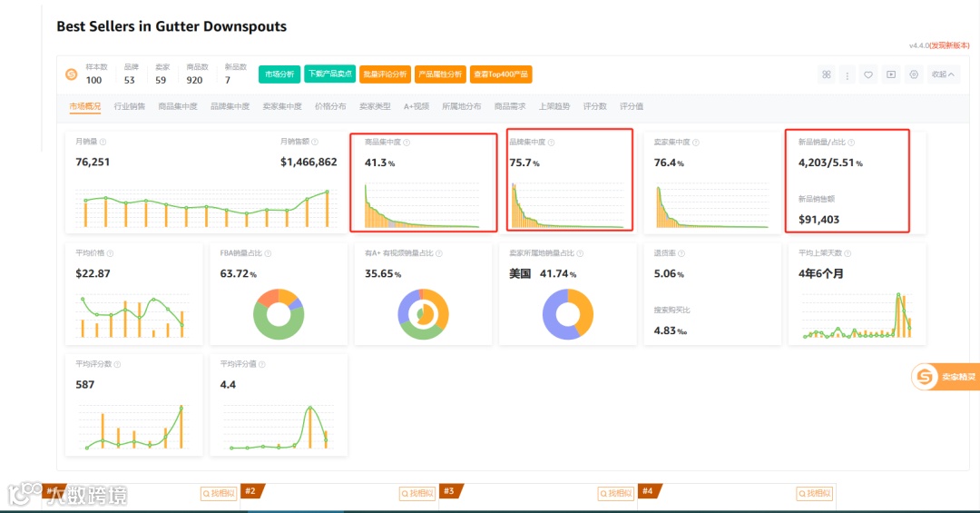Switch to the 商品集中度 tab
This screenshot has width=980, height=513.
click(178, 106)
